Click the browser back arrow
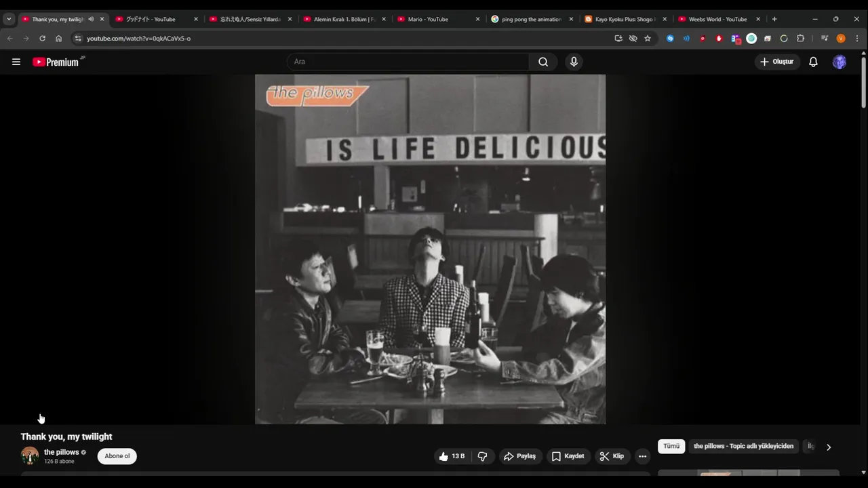This screenshot has width=868, height=488. coord(9,39)
